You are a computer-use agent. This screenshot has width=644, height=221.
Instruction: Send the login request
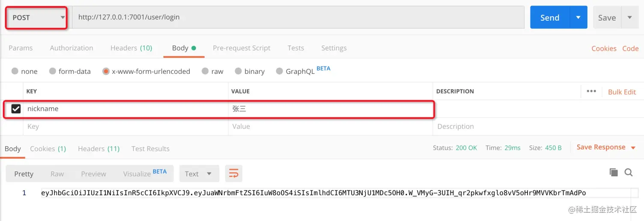coord(550,18)
